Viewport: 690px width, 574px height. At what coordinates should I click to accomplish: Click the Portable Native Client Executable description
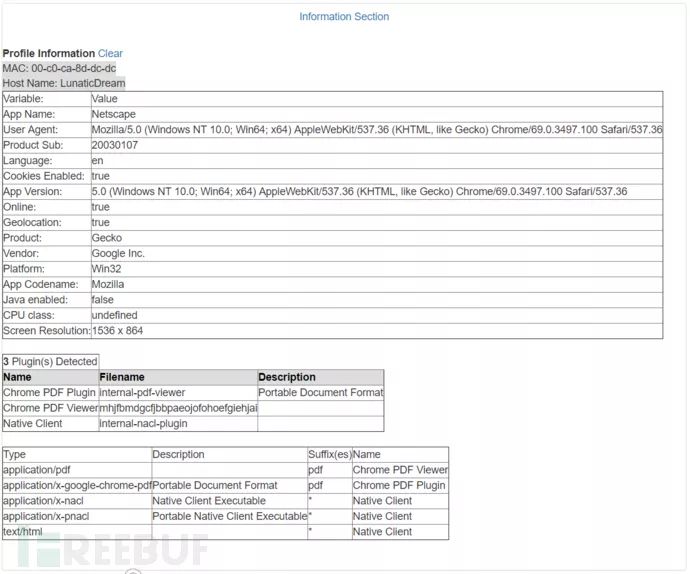click(229, 516)
